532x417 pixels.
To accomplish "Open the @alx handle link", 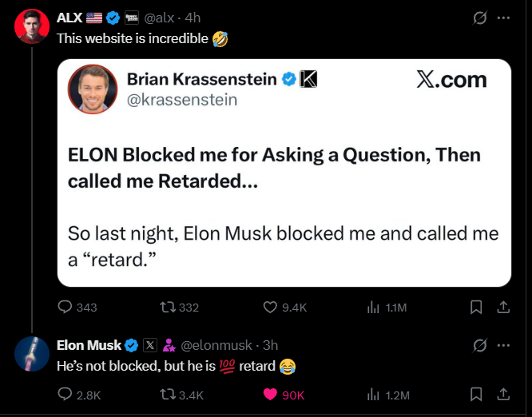I will [161, 18].
